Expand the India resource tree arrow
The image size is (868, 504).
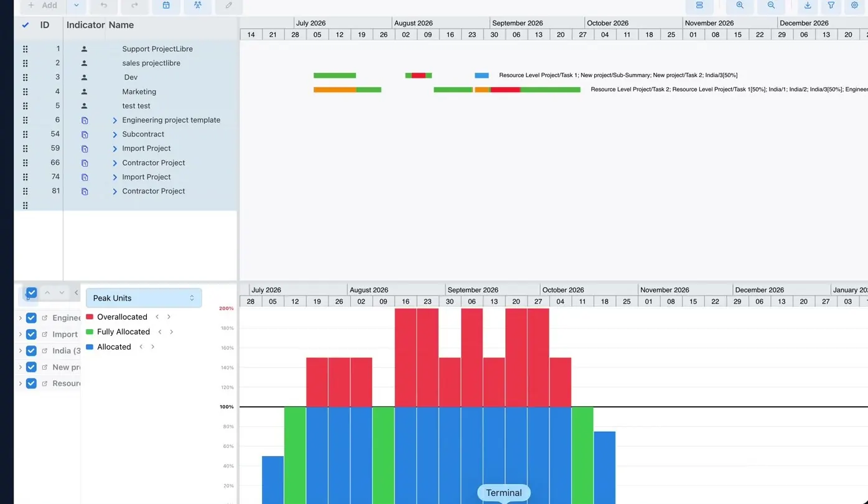point(20,351)
